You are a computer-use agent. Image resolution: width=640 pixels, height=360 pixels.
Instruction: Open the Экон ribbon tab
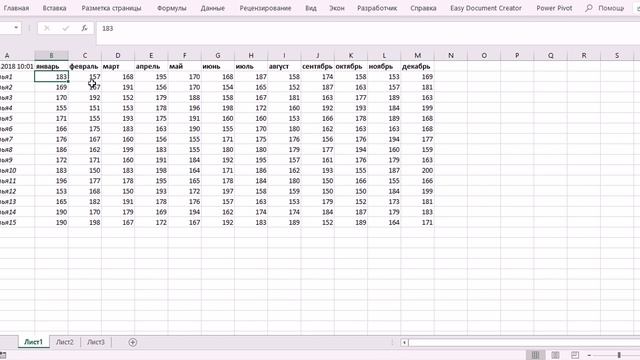[x=337, y=8]
